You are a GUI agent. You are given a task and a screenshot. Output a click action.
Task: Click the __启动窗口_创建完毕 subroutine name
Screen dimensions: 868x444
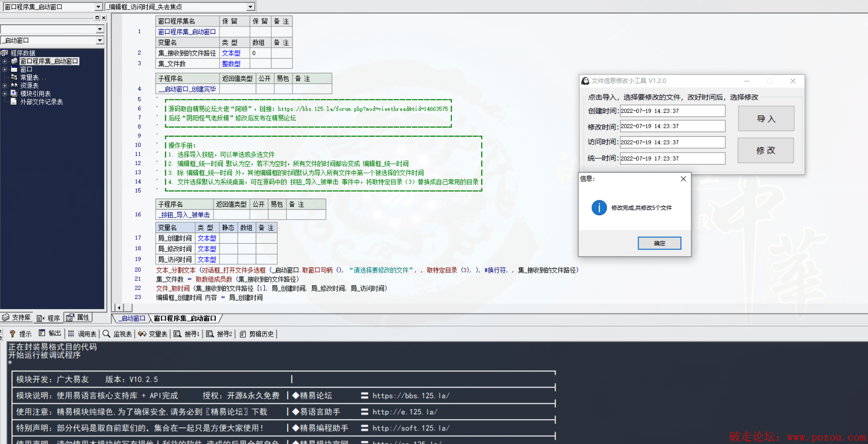click(187, 89)
